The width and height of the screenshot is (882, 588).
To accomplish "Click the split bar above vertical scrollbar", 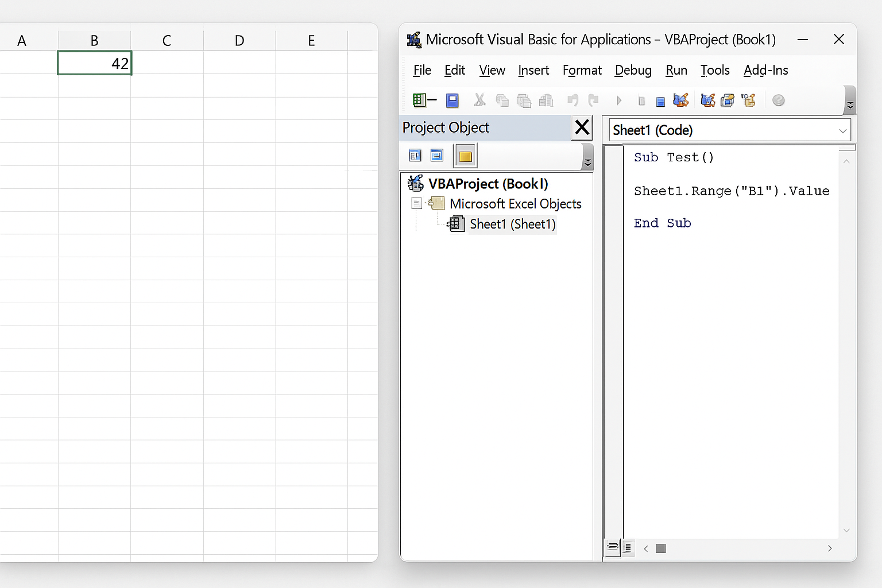I will coord(847,148).
